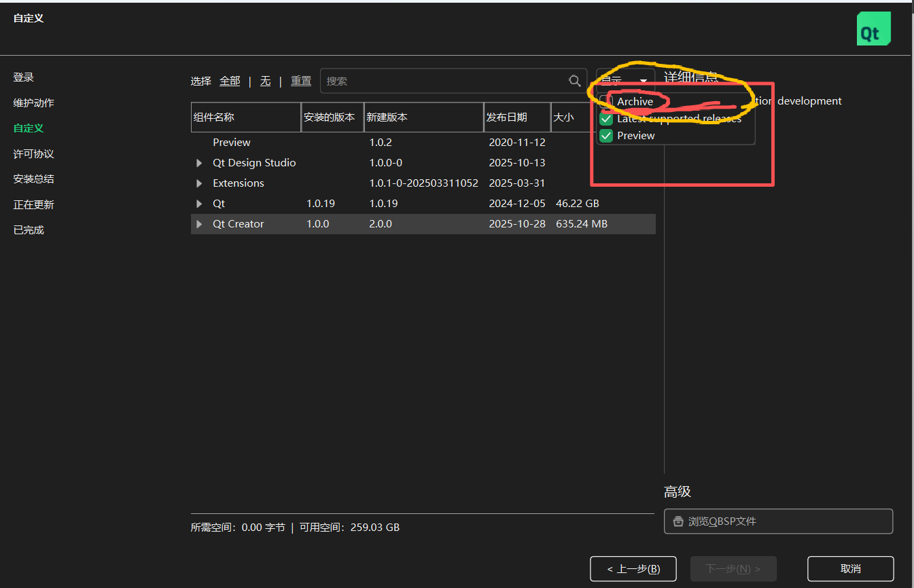Uncheck the Preview filter checkbox
914x588 pixels.
coord(606,135)
